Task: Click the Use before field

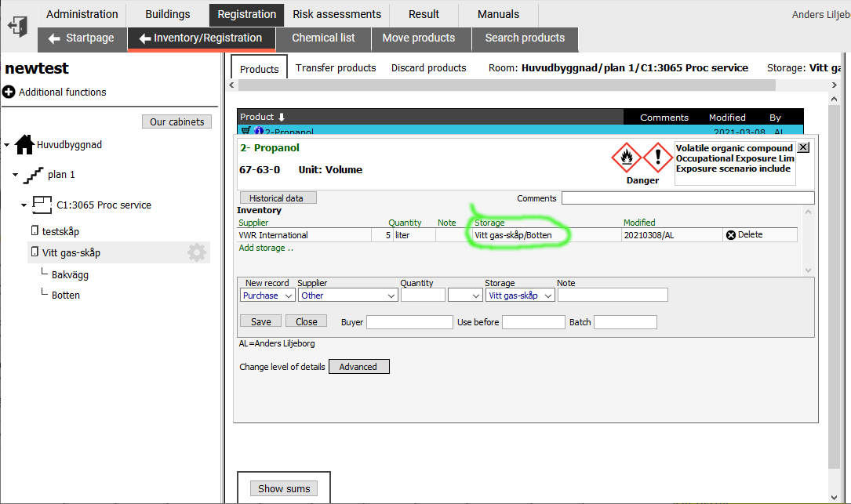Action: (533, 322)
